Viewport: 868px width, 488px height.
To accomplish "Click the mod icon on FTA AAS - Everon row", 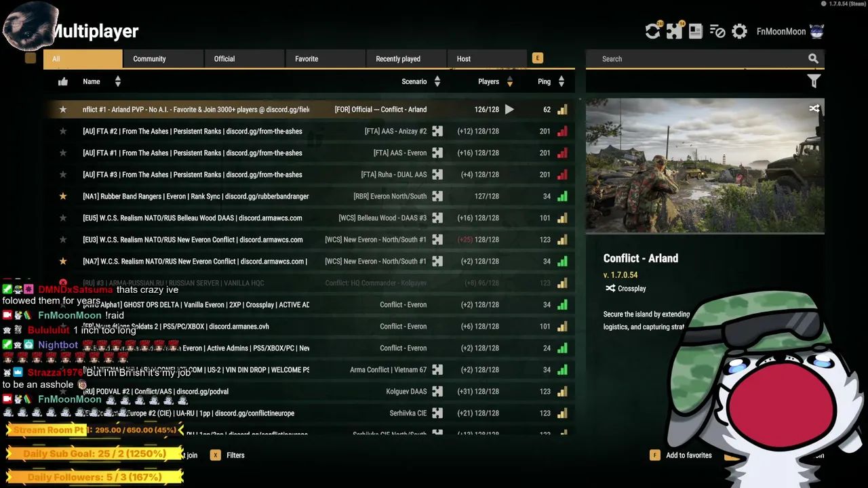I will coord(437,152).
